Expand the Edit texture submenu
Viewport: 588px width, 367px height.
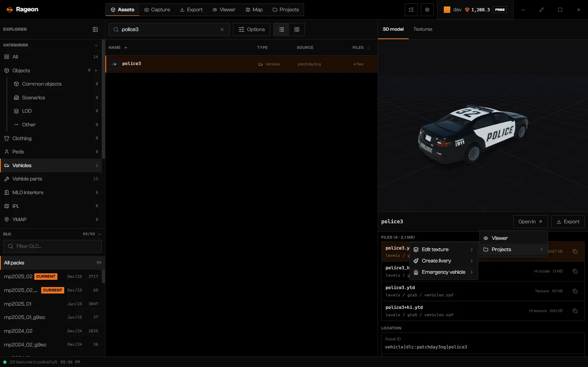(443, 250)
